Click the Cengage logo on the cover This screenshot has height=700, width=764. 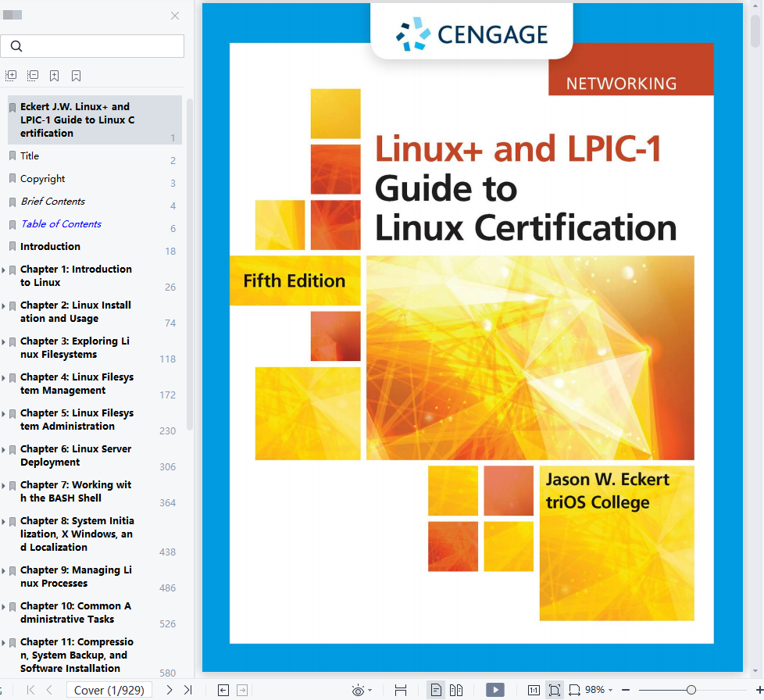click(472, 34)
